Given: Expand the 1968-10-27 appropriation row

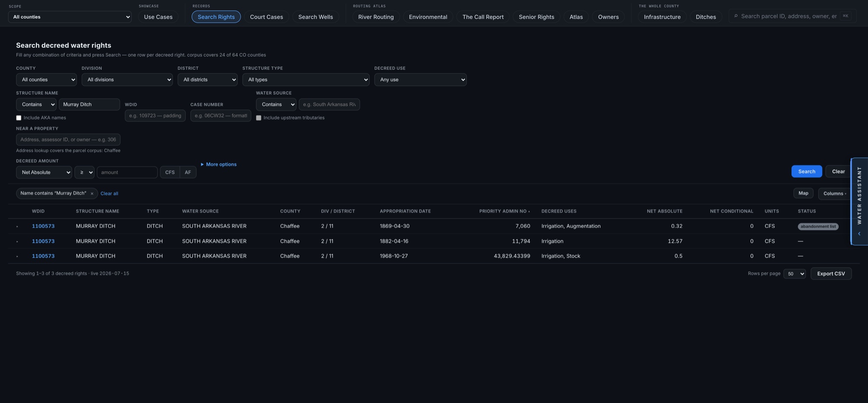Looking at the screenshot, I should pos(17,256).
